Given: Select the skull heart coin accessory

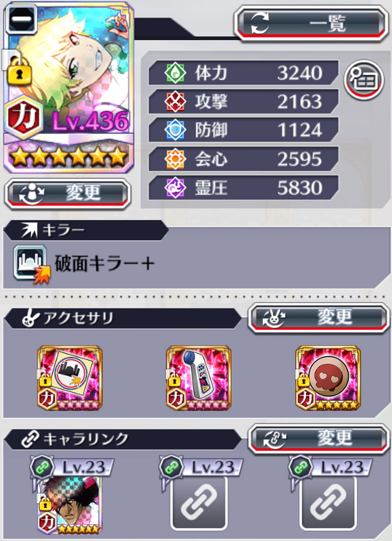Looking at the screenshot, I should tap(328, 378).
